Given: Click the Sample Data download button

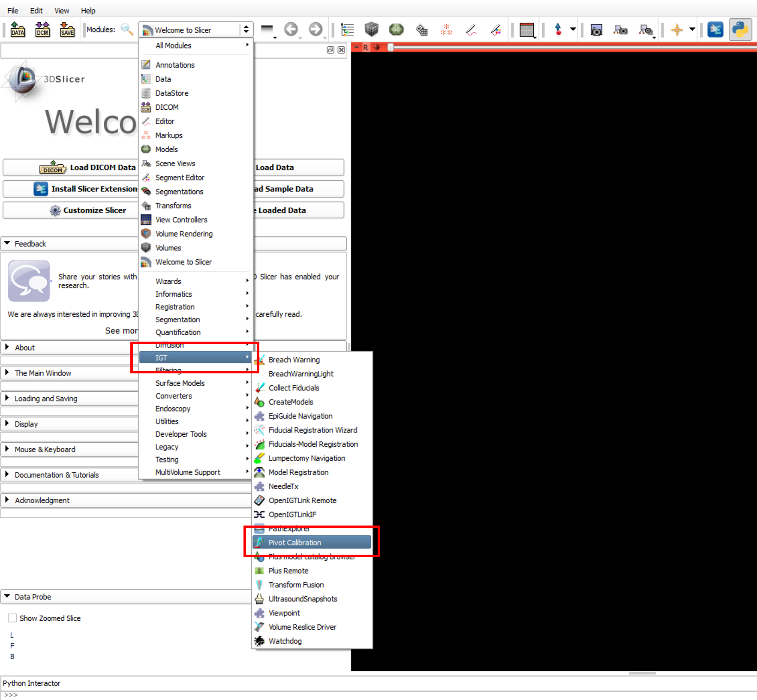Looking at the screenshot, I should (299, 189).
